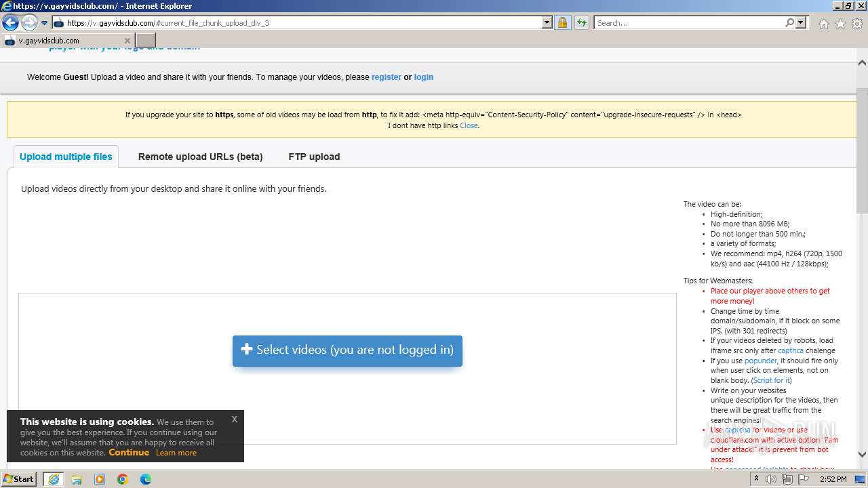Switch to Upload multiple files tab
Viewport: 868px width, 488px height.
[66, 157]
